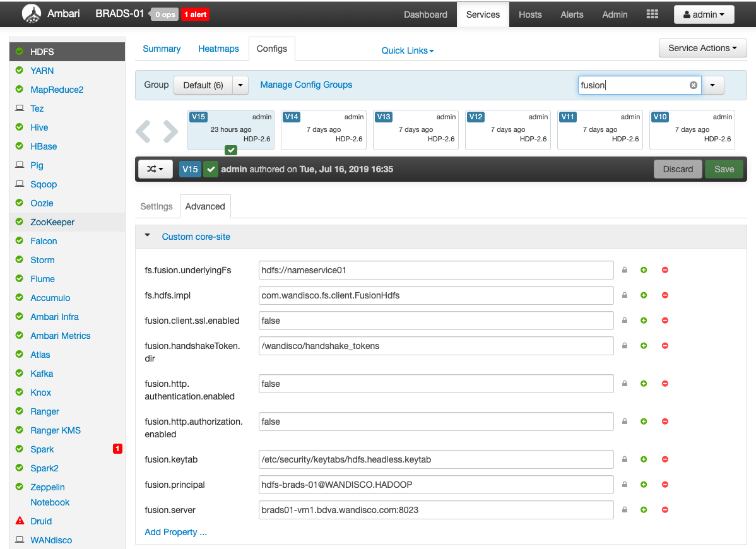Click the Ambari logo icon
Viewport: 756px width, 549px height.
coord(32,14)
